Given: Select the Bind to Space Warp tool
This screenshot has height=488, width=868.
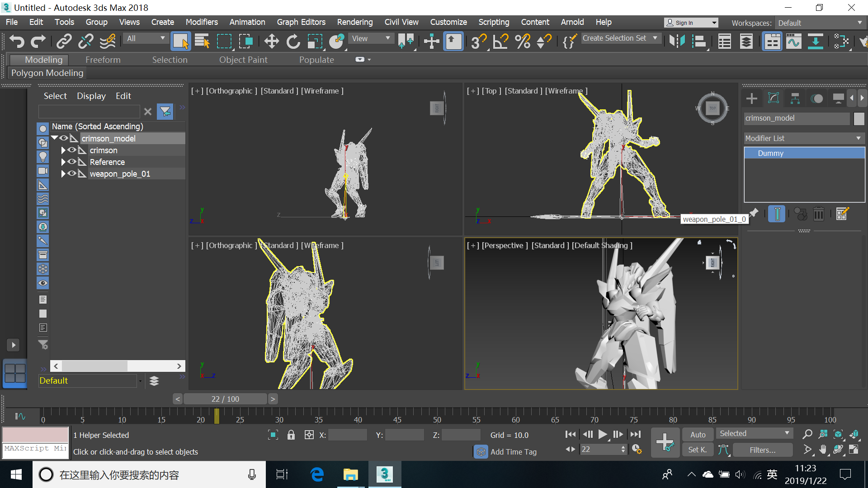Looking at the screenshot, I should point(108,41).
